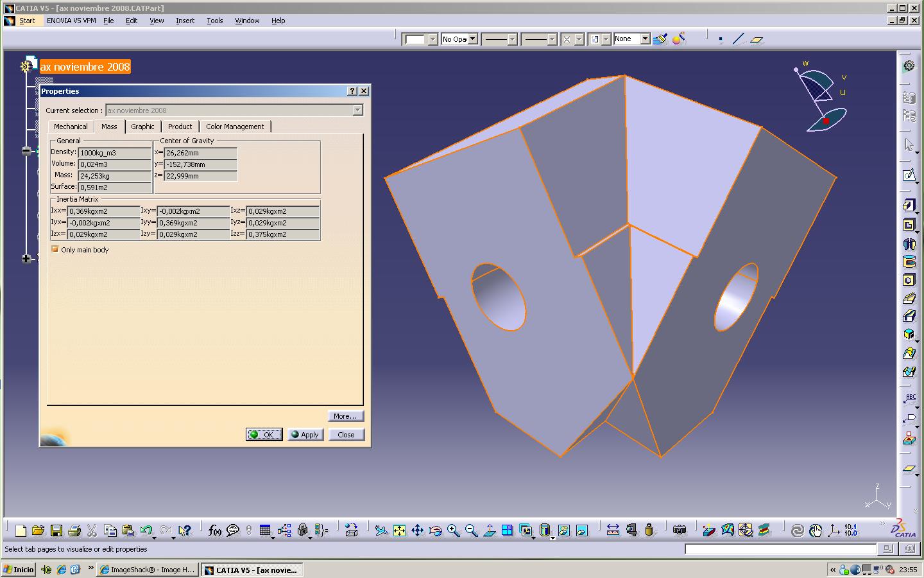Click the Inicio Windows start button
The width and height of the screenshot is (924, 578).
[19, 570]
